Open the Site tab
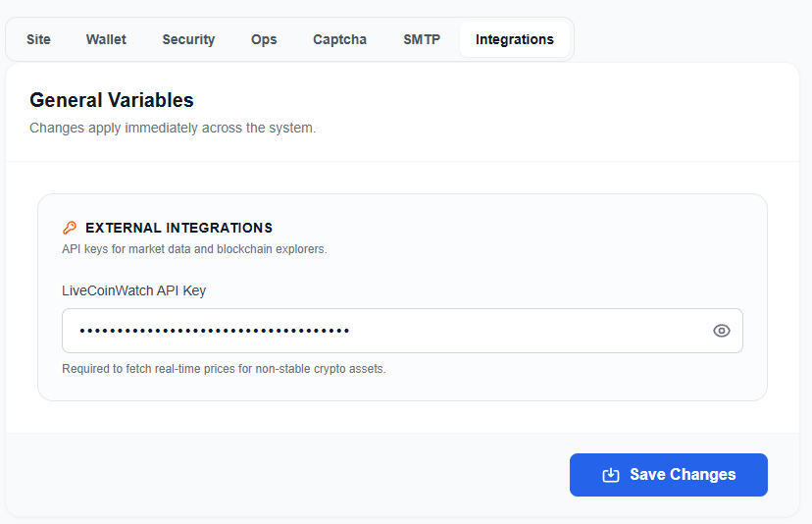812x524 pixels. [38, 39]
